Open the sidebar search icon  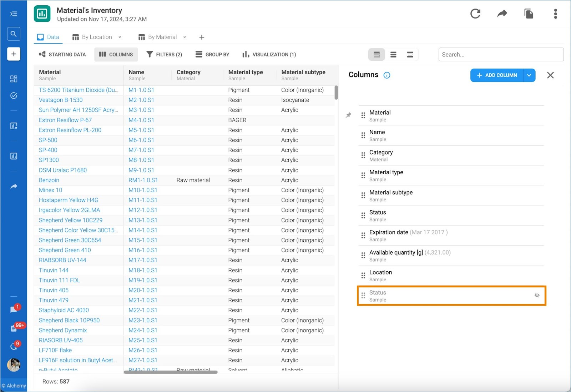pos(14,34)
